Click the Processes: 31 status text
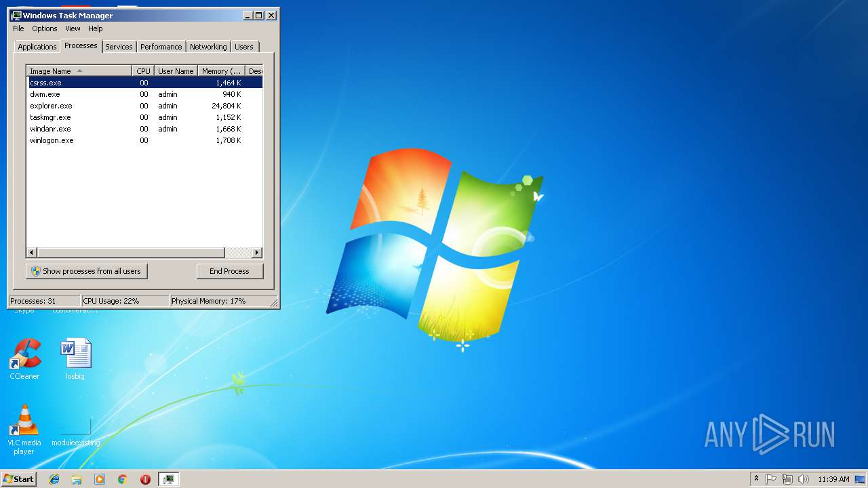Screen dimensions: 868x488 pyautogui.click(x=33, y=301)
